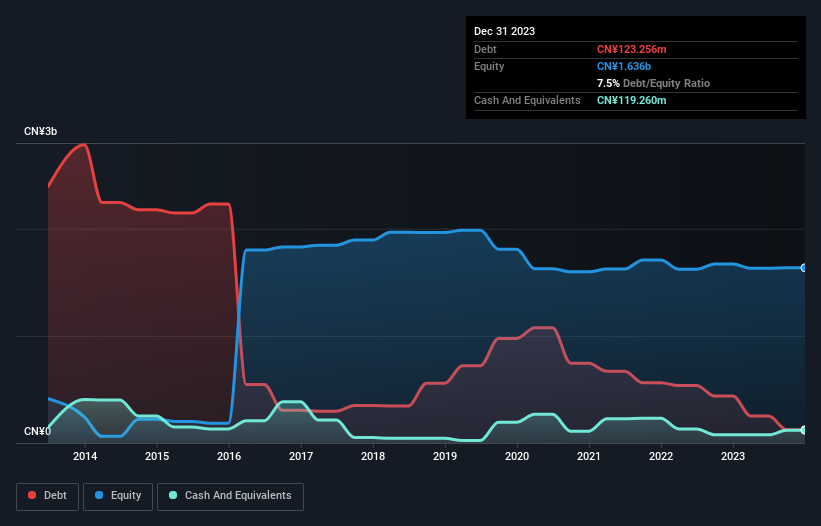Image resolution: width=821 pixels, height=526 pixels.
Task: Click the 2023 x-axis label
Action: 733,456
